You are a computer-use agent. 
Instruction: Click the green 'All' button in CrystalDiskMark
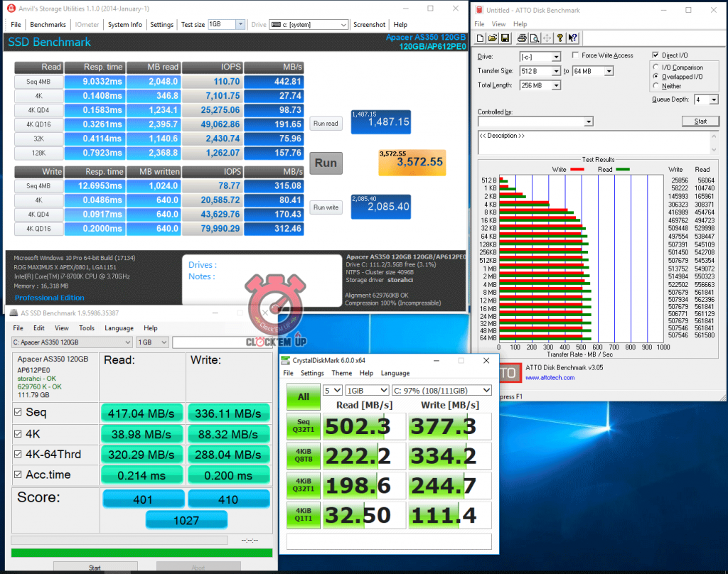pyautogui.click(x=304, y=396)
